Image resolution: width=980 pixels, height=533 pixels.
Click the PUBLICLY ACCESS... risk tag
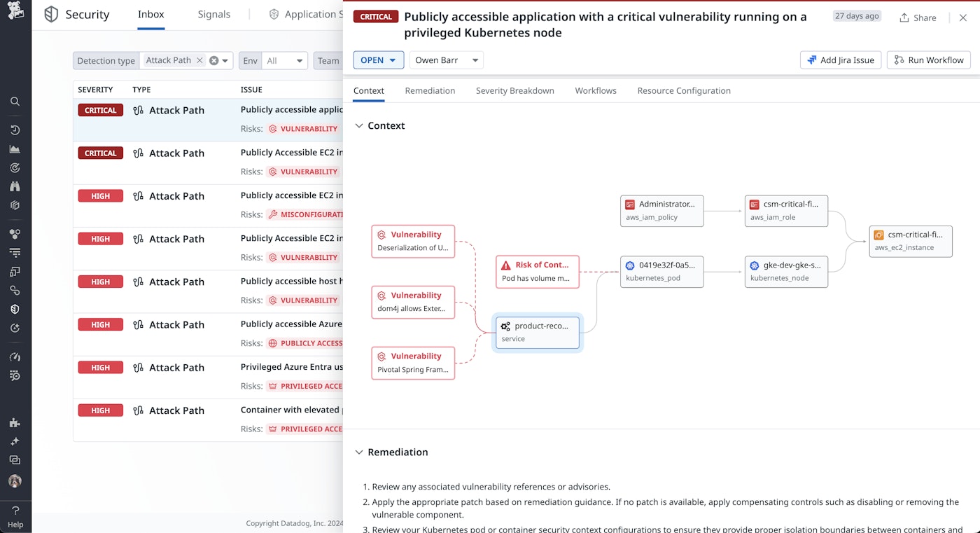(x=304, y=343)
